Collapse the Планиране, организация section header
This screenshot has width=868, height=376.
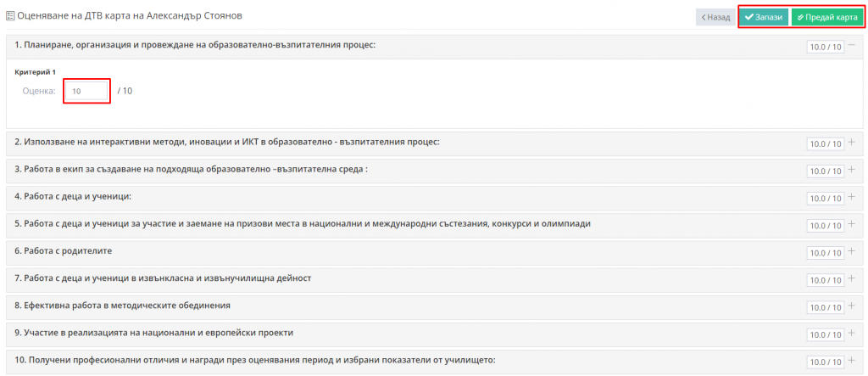[x=195, y=45]
